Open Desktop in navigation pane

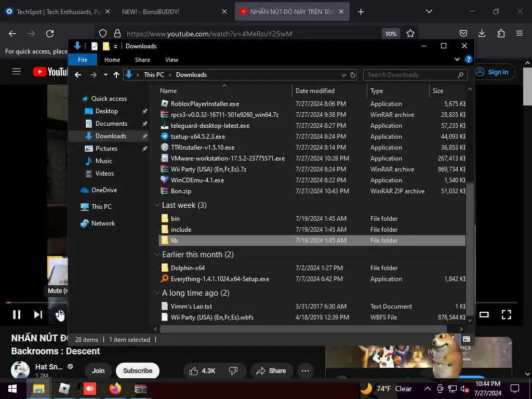pos(107,111)
